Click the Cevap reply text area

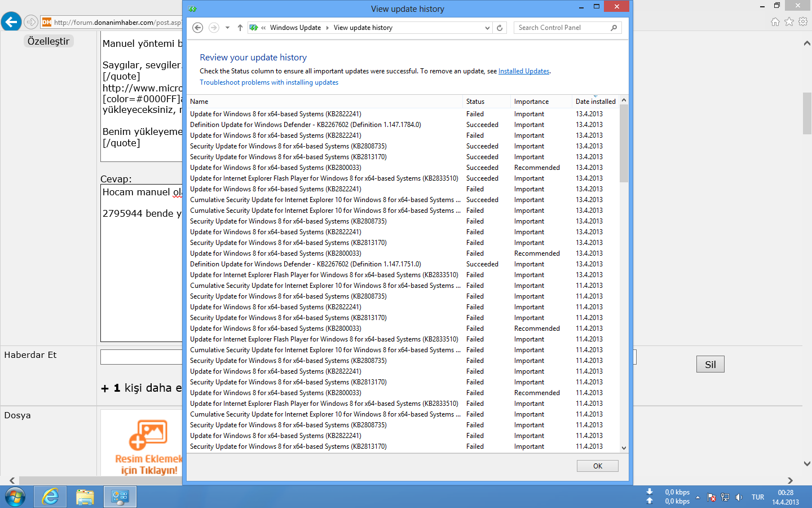[x=142, y=263]
